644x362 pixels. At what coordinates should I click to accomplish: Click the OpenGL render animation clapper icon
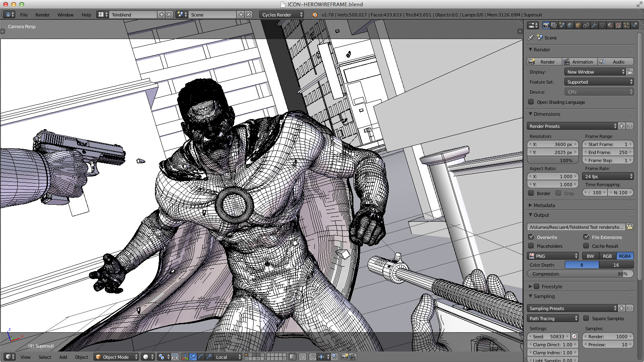(x=353, y=357)
